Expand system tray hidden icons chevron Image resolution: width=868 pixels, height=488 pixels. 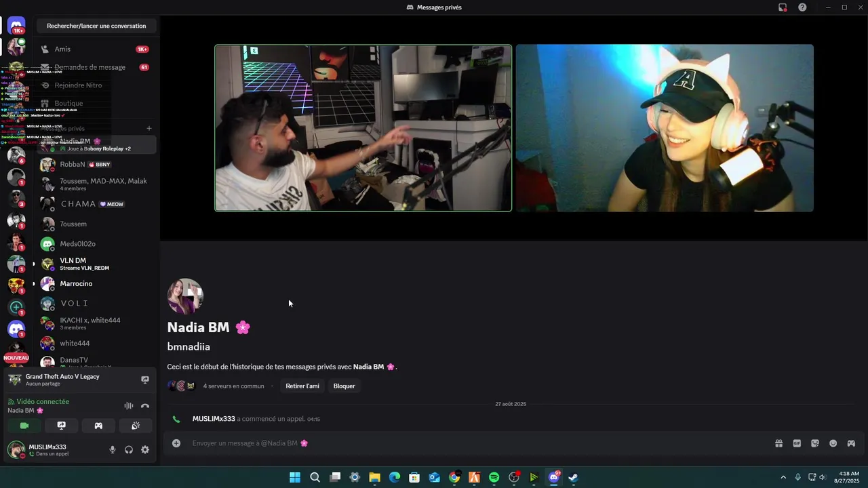coord(783,477)
